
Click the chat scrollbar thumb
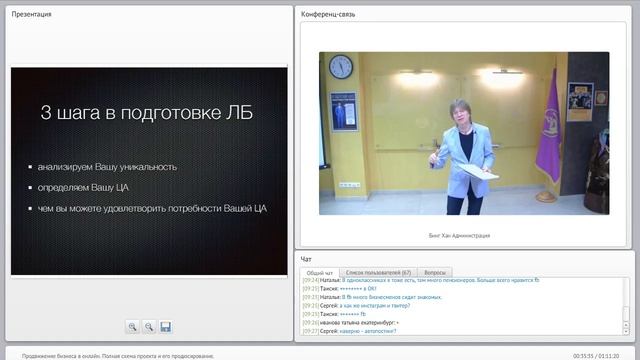[626, 314]
